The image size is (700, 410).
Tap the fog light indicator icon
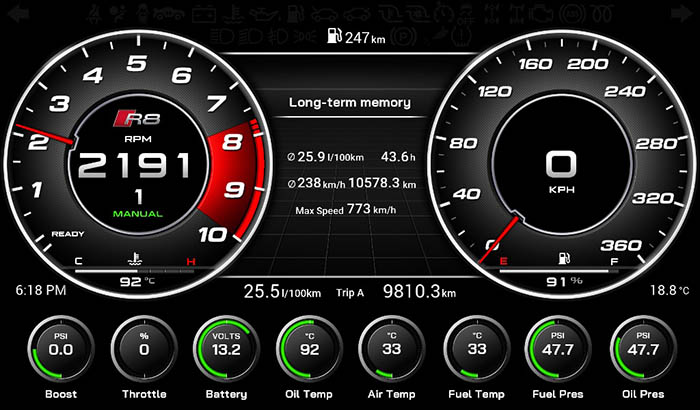click(x=277, y=36)
